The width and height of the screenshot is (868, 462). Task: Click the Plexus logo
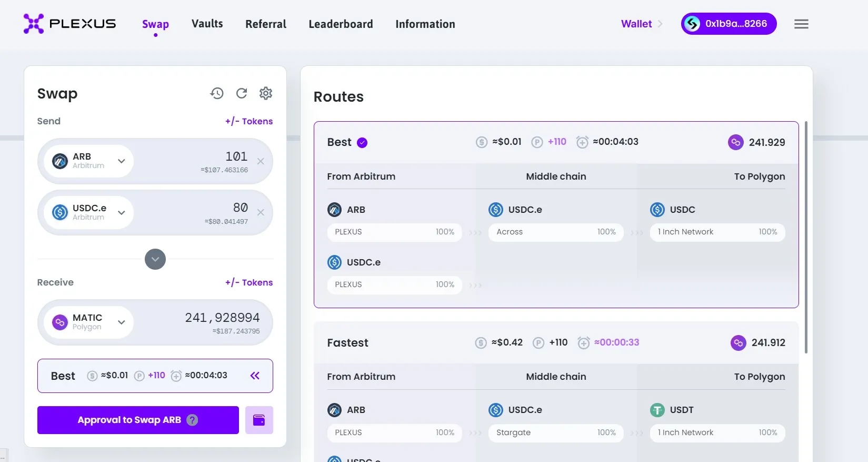point(69,24)
